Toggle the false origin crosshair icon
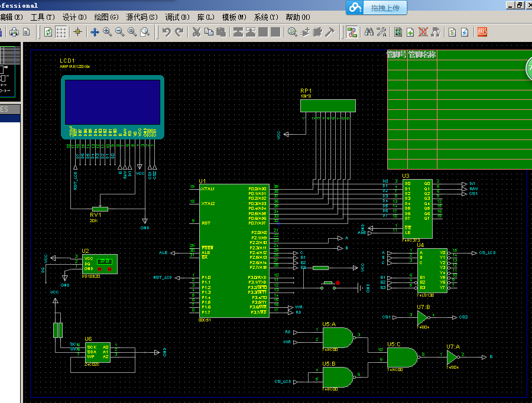The width and height of the screenshot is (532, 403). (x=77, y=32)
